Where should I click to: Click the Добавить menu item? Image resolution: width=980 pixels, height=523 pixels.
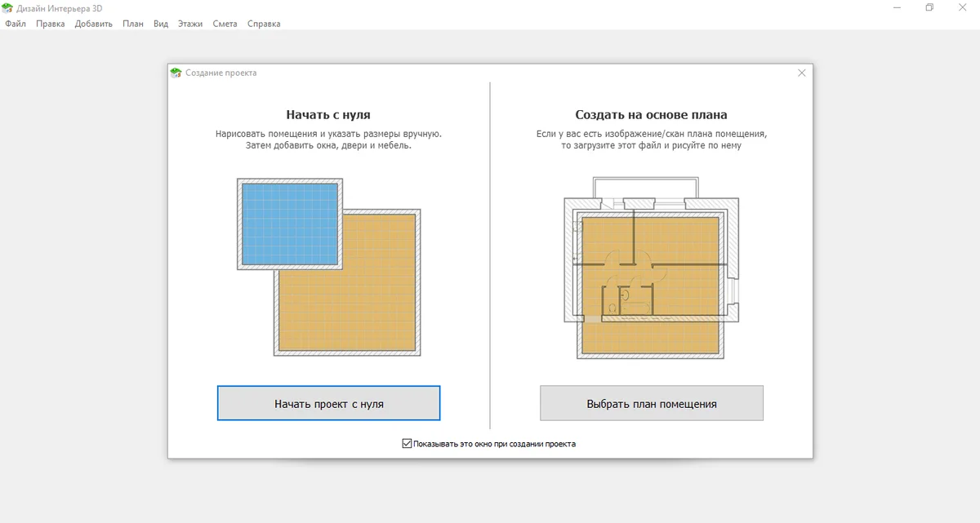[93, 24]
